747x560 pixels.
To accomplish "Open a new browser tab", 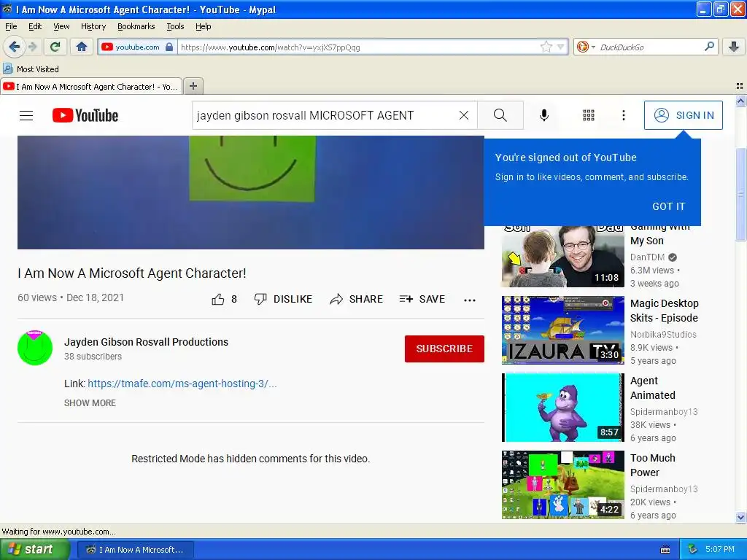I will [x=193, y=86].
